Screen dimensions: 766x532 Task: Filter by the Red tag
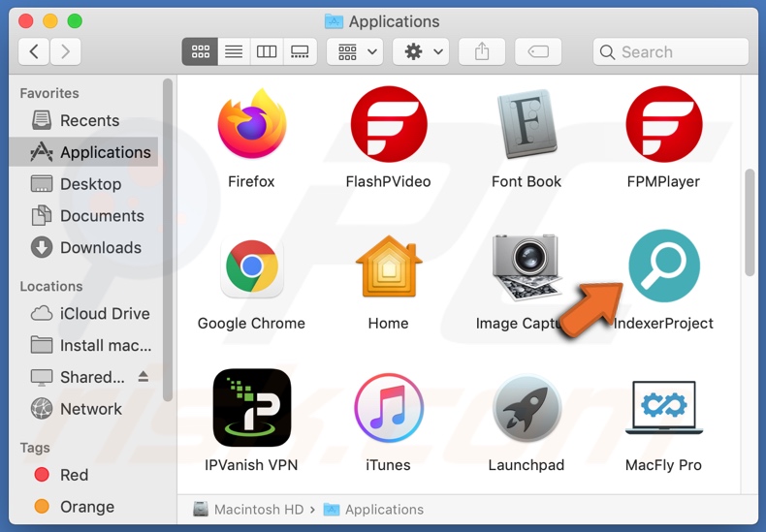pos(83,475)
